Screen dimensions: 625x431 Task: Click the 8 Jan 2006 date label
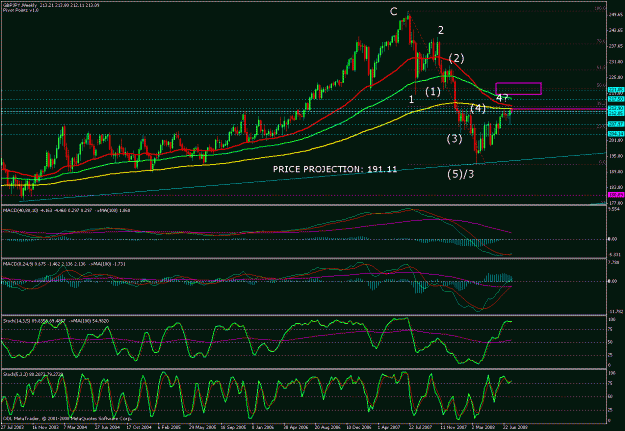coord(263,426)
